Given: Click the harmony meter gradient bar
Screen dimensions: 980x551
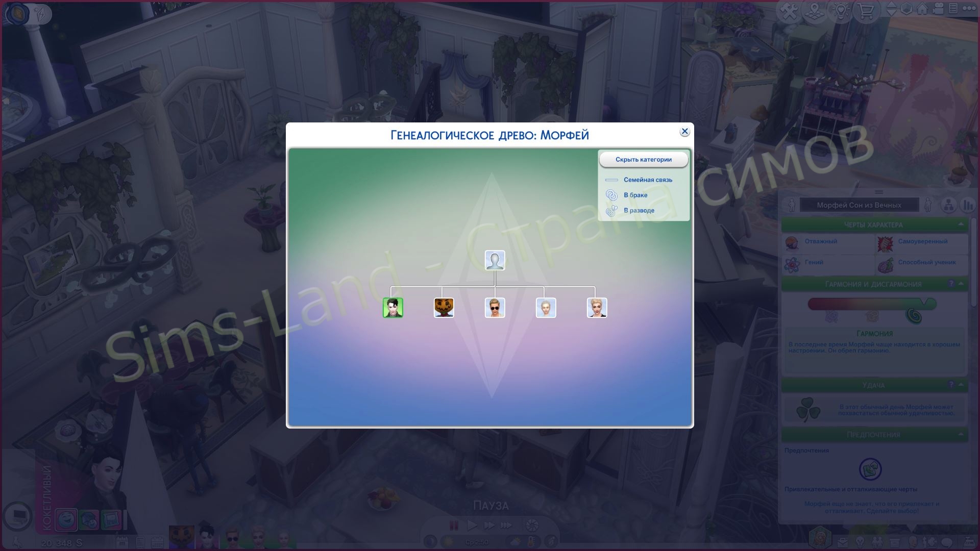Looking at the screenshot, I should pos(871,305).
